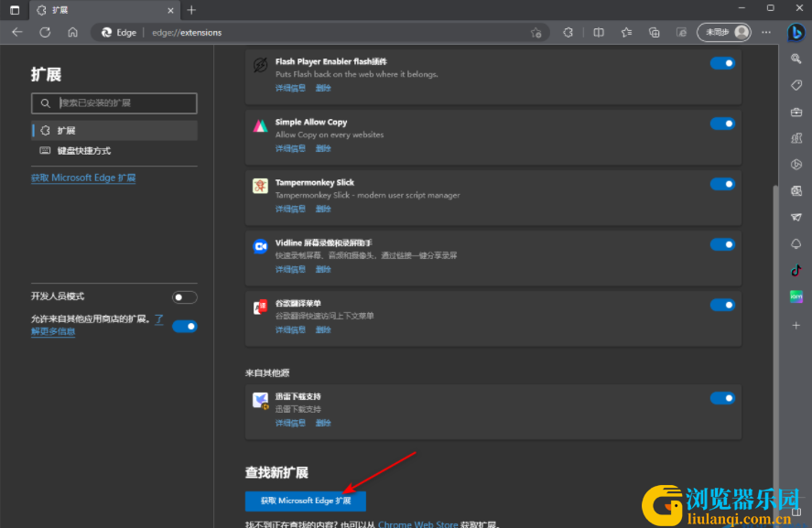Image resolution: width=812 pixels, height=528 pixels.
Task: Turn off the 迅雷下载支持 toggle
Action: coord(722,398)
